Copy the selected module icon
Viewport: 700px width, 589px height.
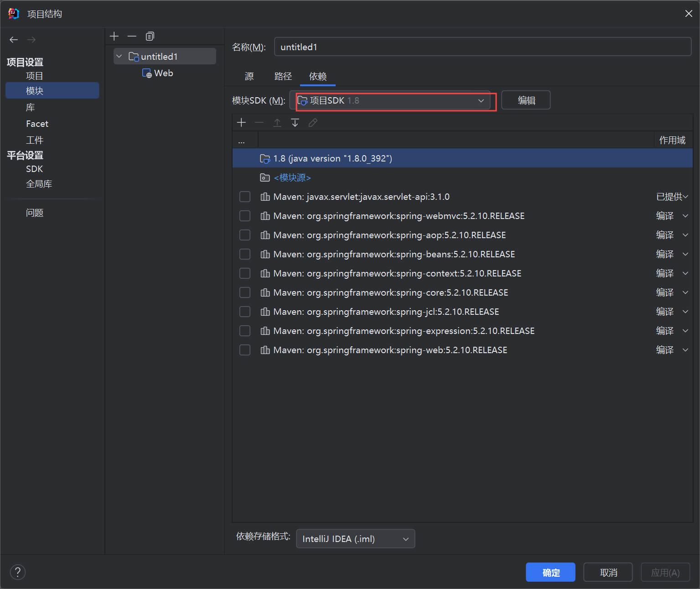[x=150, y=36]
